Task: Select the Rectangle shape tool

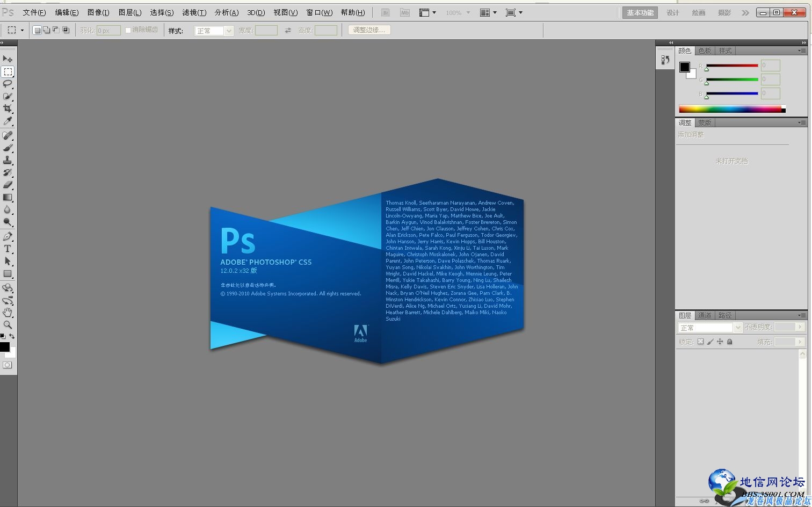Action: tap(8, 273)
